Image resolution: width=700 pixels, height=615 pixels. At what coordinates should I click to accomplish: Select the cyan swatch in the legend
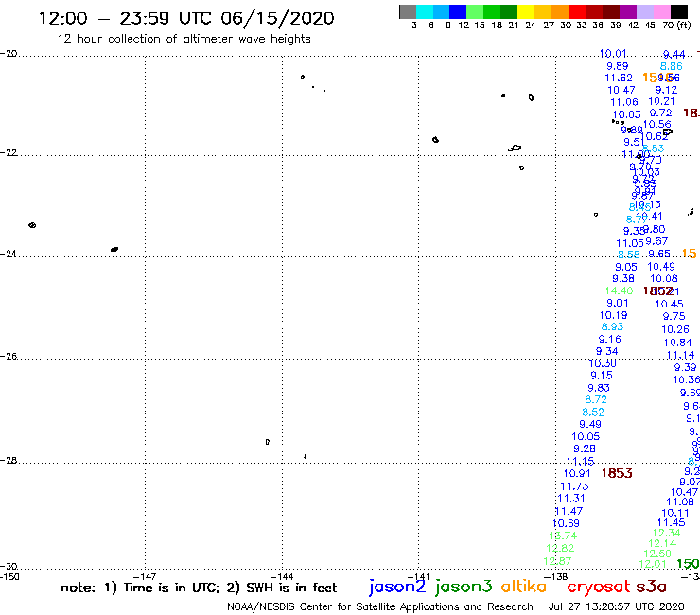[x=425, y=11]
